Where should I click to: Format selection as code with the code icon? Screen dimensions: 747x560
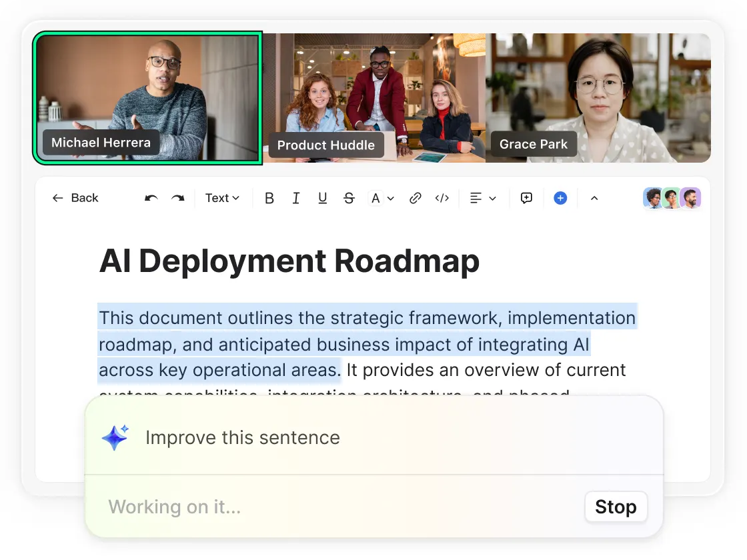point(442,198)
